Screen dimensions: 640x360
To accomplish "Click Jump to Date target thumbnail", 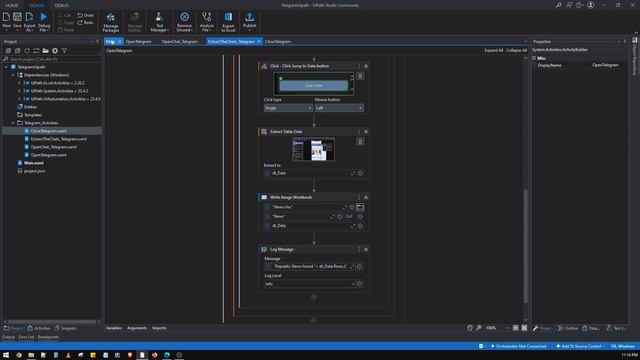I will coord(313,84).
